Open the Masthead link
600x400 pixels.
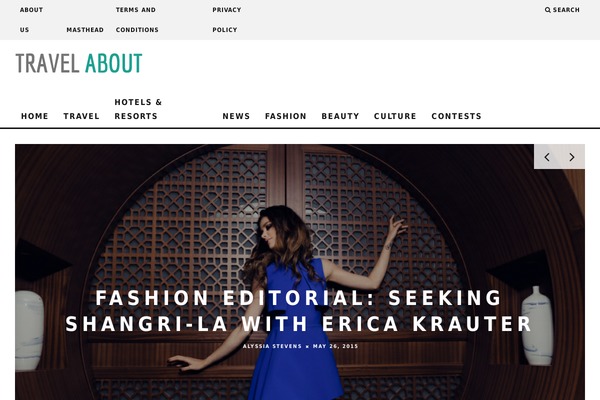coord(85,30)
